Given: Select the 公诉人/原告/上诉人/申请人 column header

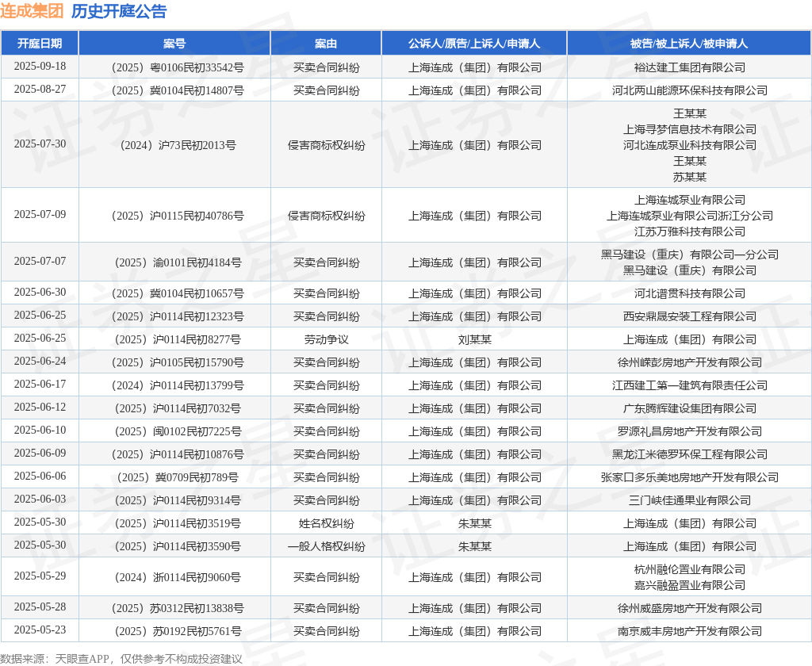Looking at the screenshot, I should 474,44.
